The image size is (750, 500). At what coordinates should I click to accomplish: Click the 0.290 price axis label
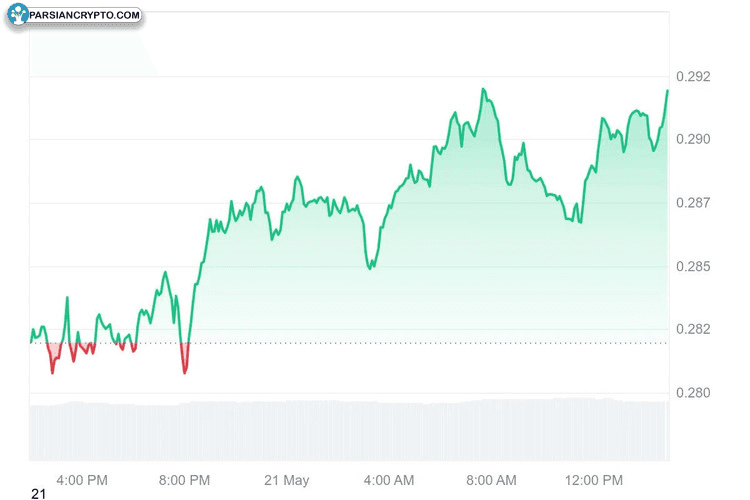pos(693,139)
